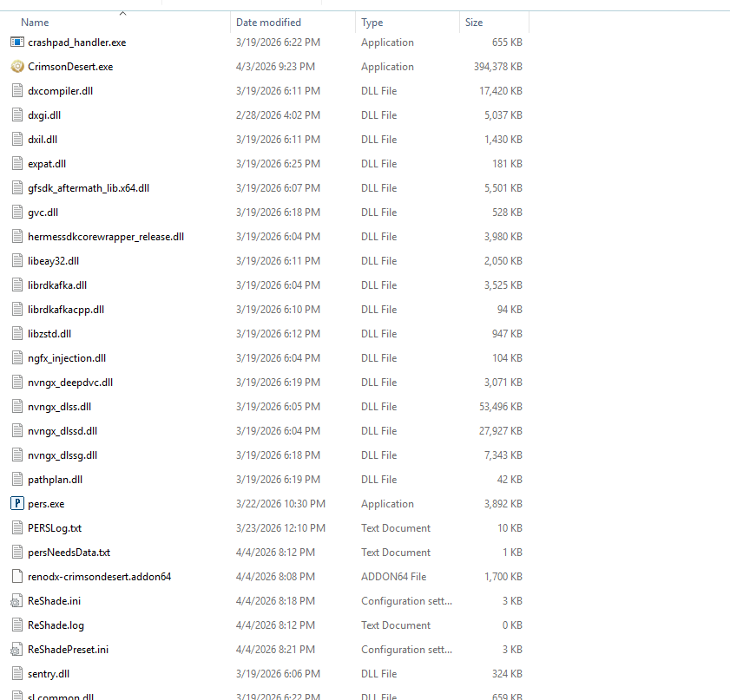Image resolution: width=730 pixels, height=700 pixels.
Task: Click the file name ngfx_injection.dll
Action: coord(67,357)
